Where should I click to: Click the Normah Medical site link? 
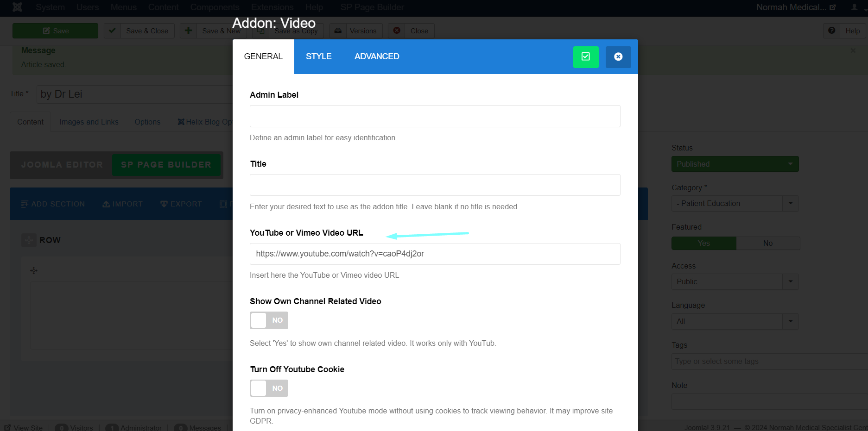coord(796,7)
